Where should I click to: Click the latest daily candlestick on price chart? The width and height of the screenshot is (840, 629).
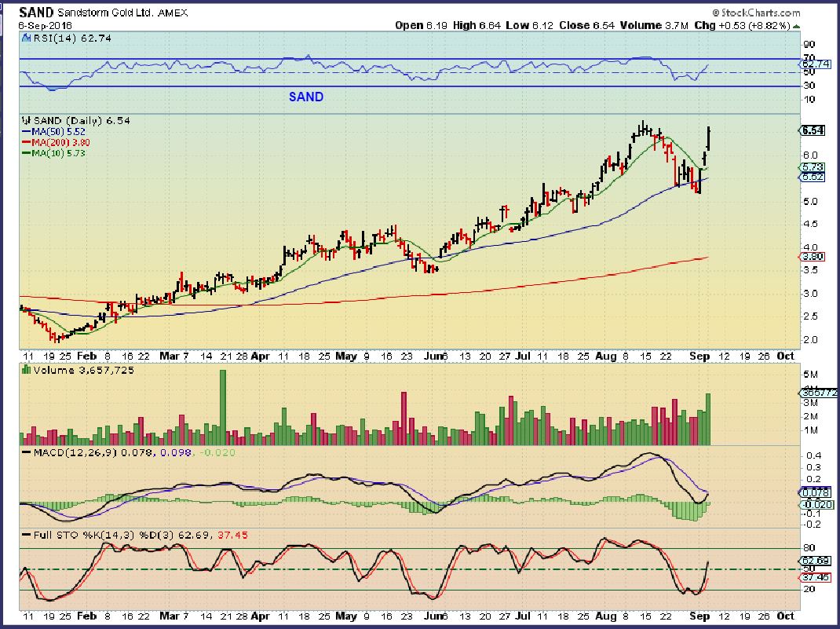709,138
